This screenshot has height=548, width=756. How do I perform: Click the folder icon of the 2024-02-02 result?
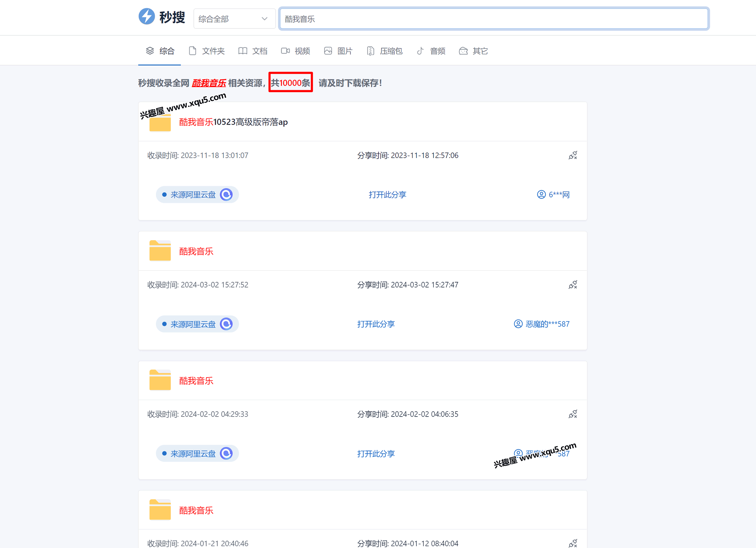[x=160, y=380]
